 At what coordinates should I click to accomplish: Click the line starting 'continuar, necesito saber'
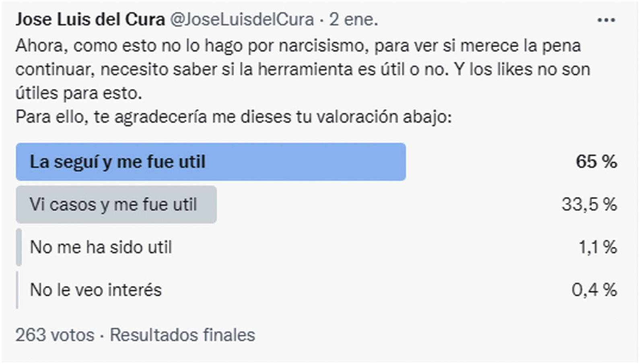pos(303,70)
